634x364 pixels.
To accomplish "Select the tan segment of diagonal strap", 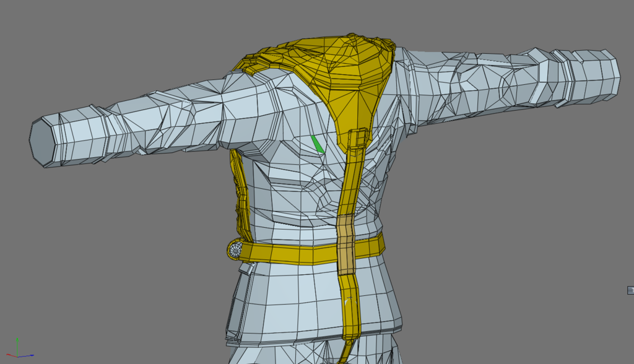I will click(345, 245).
